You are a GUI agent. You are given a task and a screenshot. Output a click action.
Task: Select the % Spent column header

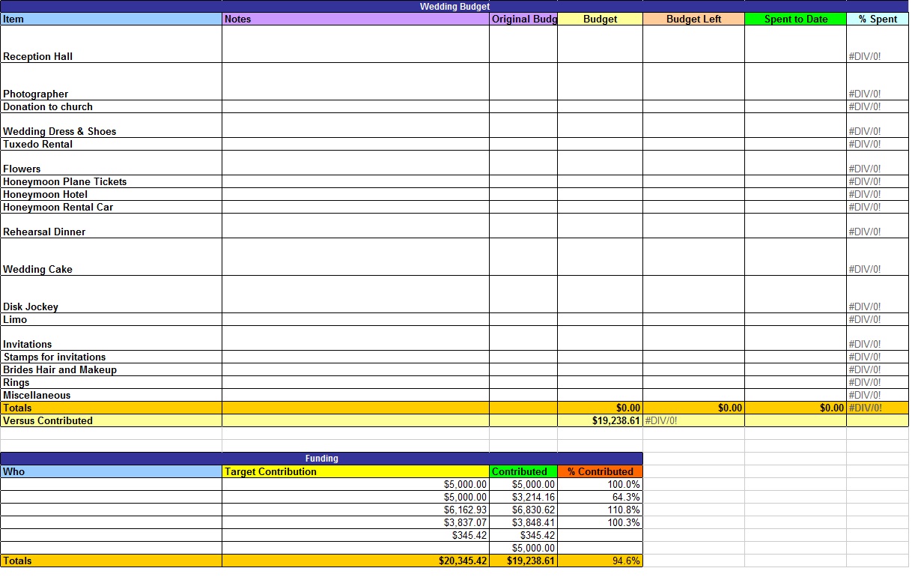tap(876, 19)
